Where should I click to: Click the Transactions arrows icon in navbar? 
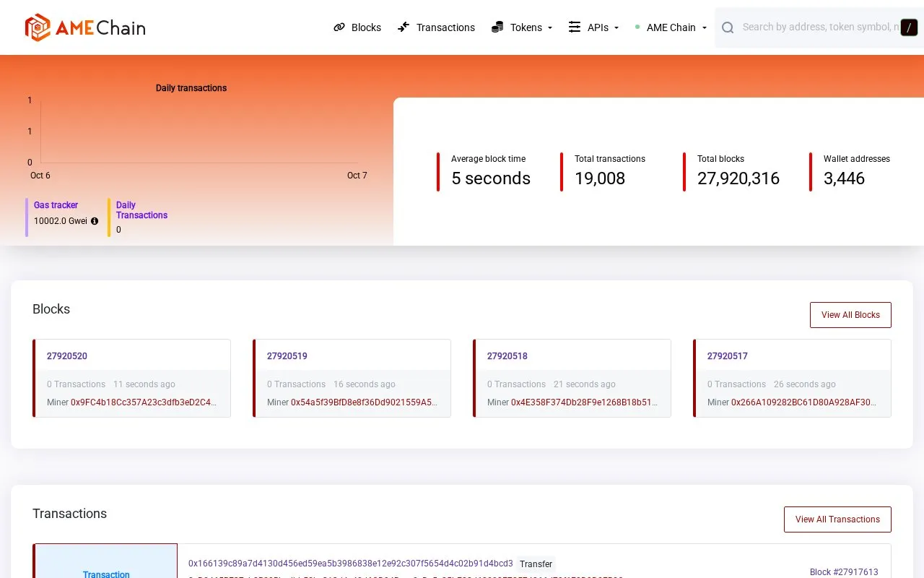(x=404, y=27)
